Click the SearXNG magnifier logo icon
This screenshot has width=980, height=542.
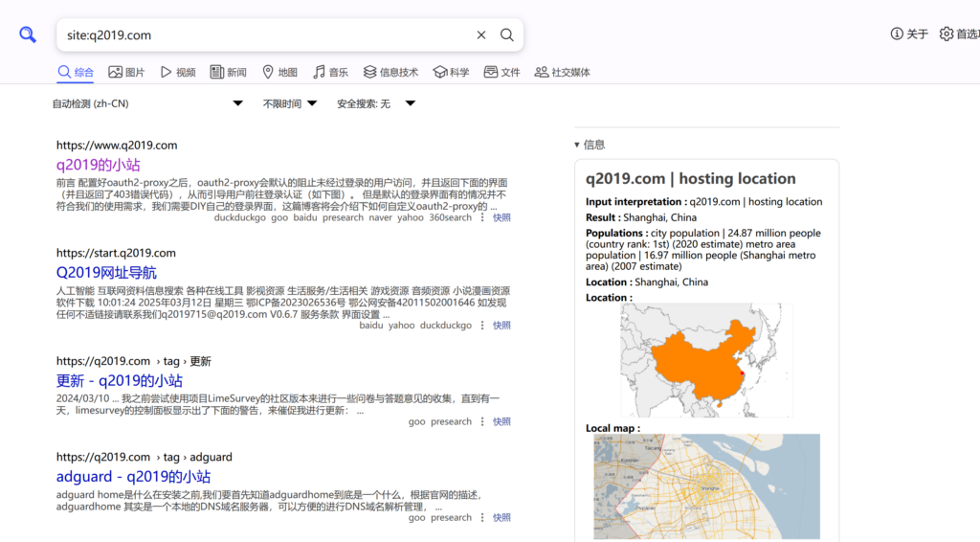click(x=28, y=34)
